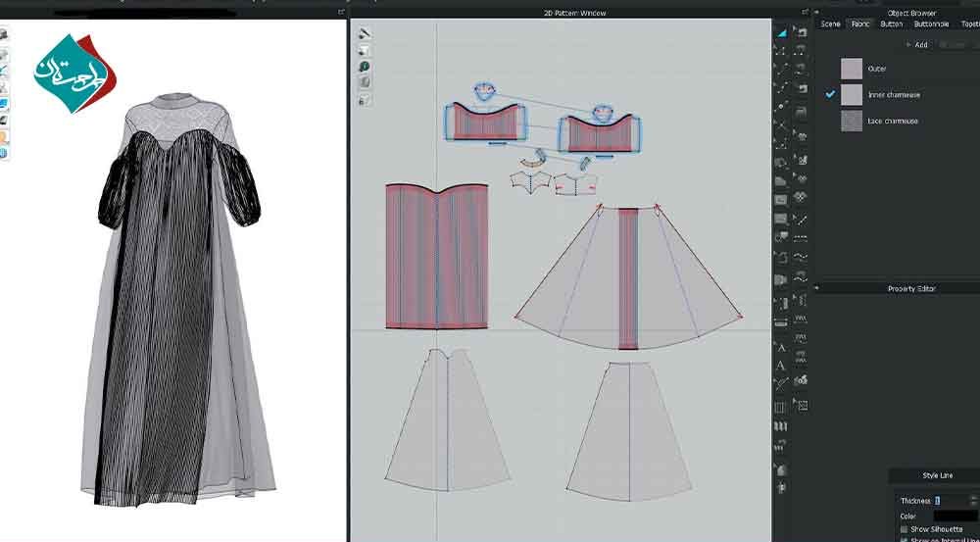Click the Style Line section header
The width and height of the screenshot is (980, 542).
937,475
